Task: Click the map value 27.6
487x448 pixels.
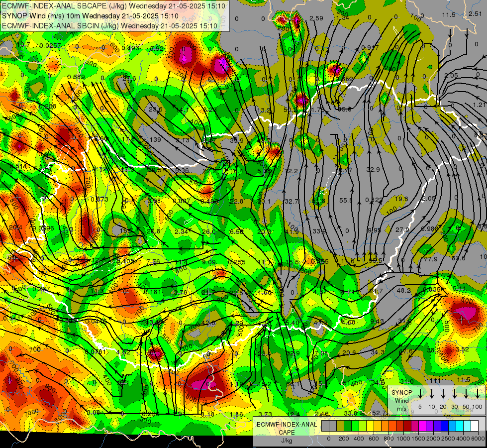Action: (129, 78)
